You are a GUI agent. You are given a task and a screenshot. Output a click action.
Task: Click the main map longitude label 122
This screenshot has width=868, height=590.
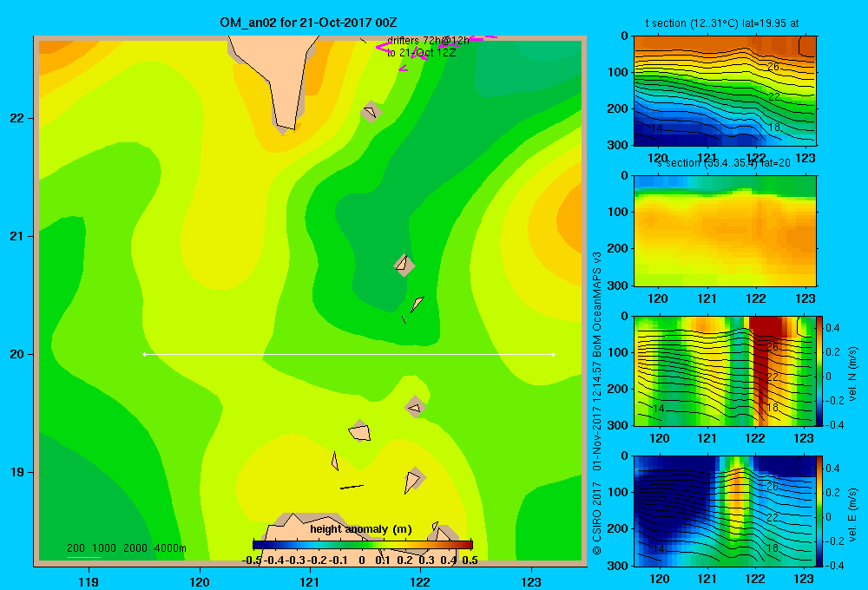point(420,581)
